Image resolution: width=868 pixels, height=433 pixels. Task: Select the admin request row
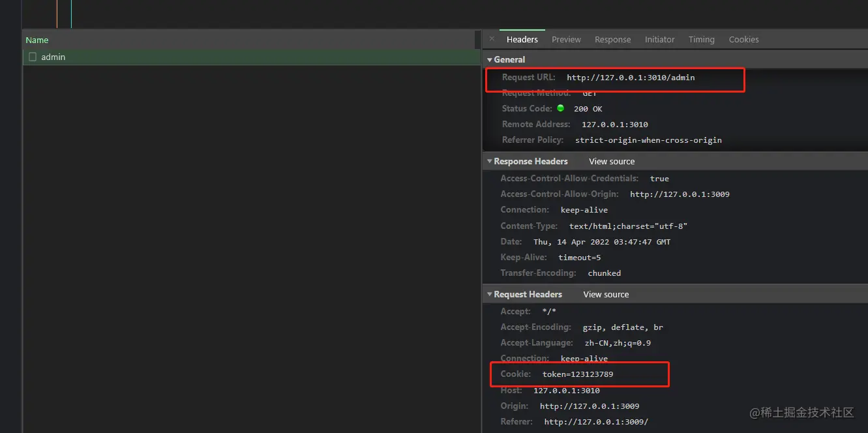point(252,57)
